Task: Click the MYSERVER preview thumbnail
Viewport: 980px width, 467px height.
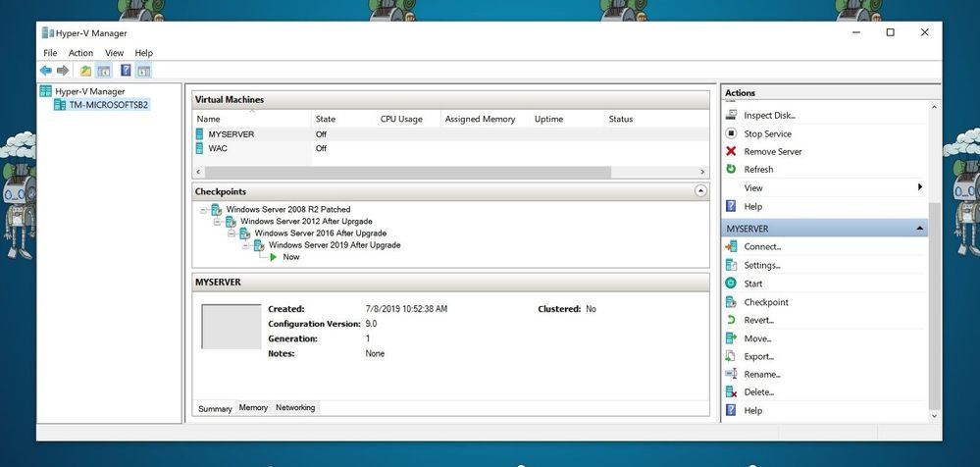Action: (x=232, y=327)
